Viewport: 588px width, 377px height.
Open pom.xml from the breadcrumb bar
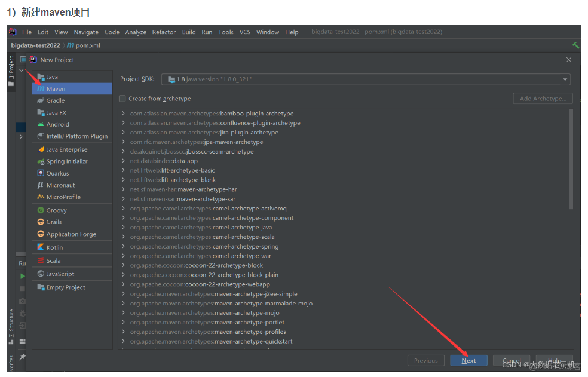(x=88, y=45)
